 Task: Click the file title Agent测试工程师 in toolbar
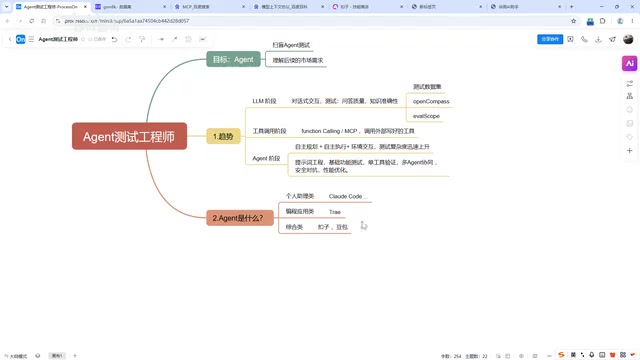click(x=58, y=39)
